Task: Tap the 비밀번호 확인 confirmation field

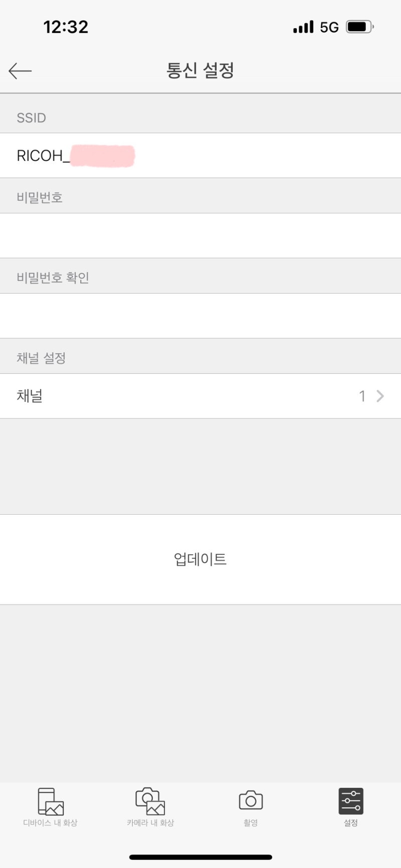Action: [x=200, y=316]
